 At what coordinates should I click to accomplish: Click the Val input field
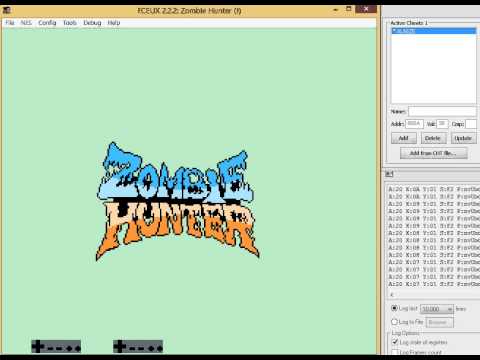[x=442, y=124]
